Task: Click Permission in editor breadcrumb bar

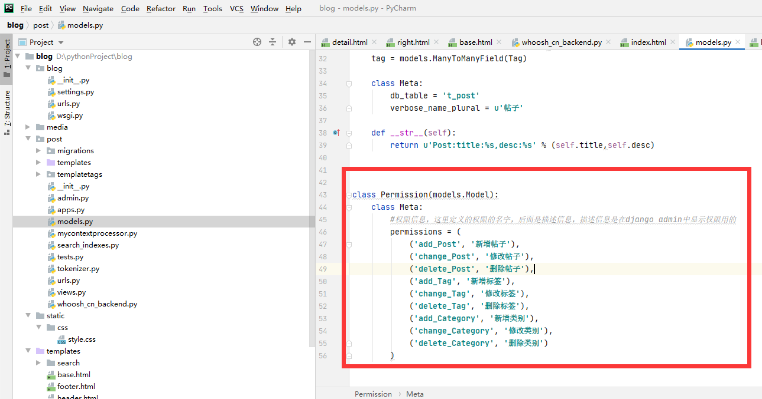Action: point(373,394)
